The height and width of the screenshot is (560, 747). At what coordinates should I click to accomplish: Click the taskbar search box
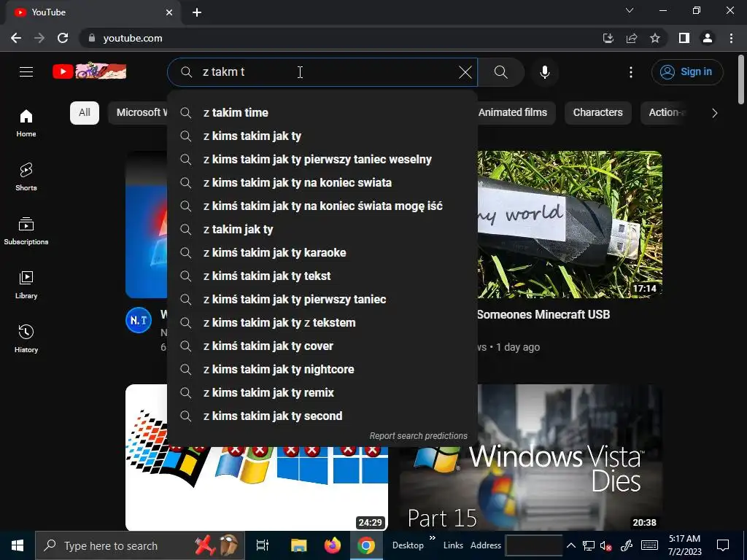pos(140,545)
